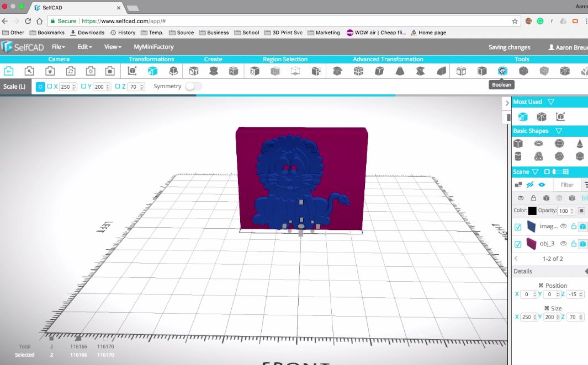588x365 pixels.
Task: Uncheck the imag... object checkbox
Action: click(518, 227)
